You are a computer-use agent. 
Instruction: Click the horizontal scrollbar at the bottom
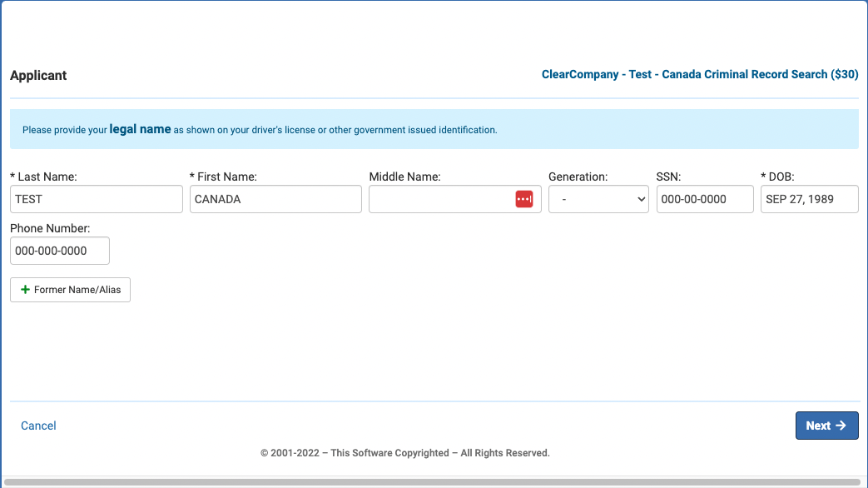[x=432, y=482]
